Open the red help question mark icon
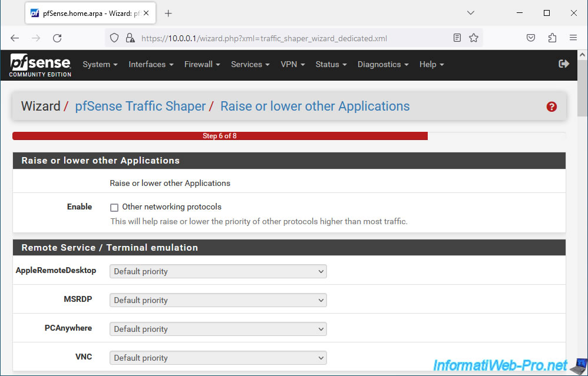Viewport: 588px width, 376px height. (x=551, y=107)
